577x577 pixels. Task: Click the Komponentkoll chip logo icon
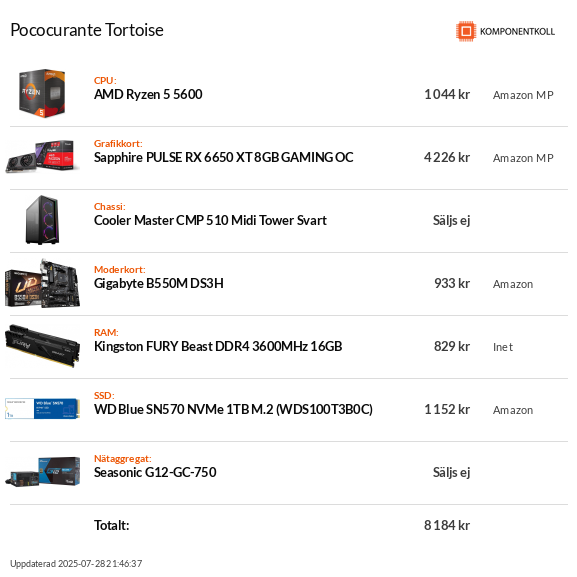pyautogui.click(x=466, y=31)
